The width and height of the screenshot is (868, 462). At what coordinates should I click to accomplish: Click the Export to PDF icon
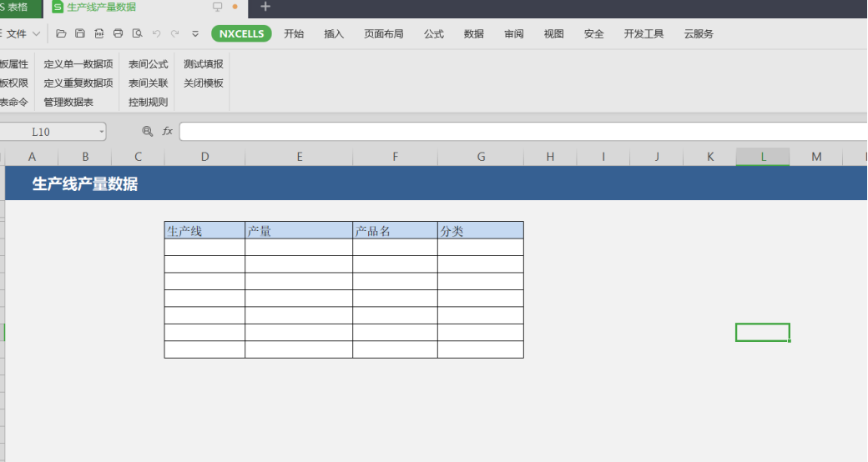(x=99, y=34)
